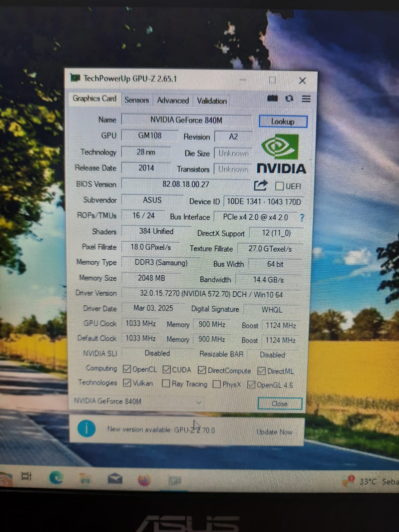Toggle the Ray Tracing checkbox
This screenshot has width=399, height=532.
[x=166, y=384]
